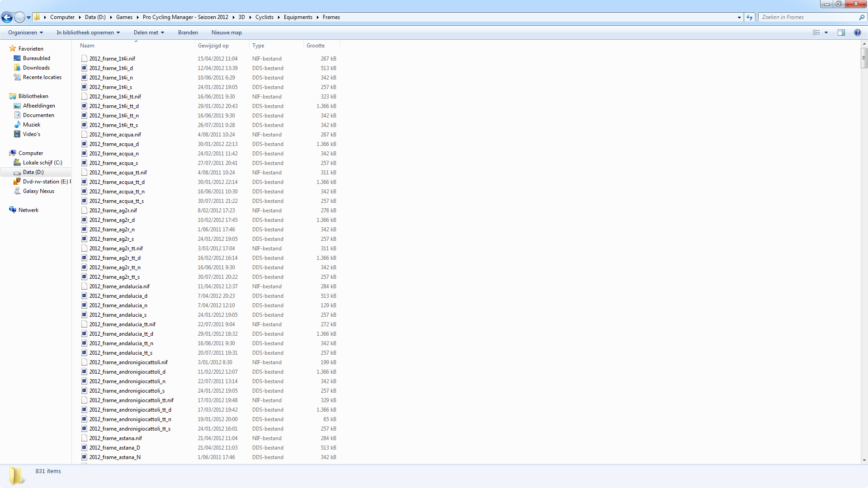Open Downloads in Favorieten
Viewport: 868px width, 488px height.
click(36, 68)
